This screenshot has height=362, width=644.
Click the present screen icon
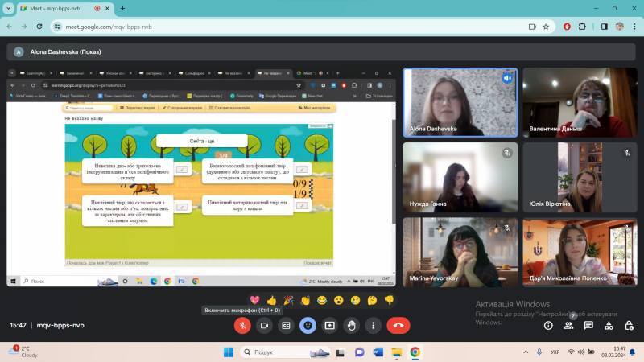(x=329, y=326)
